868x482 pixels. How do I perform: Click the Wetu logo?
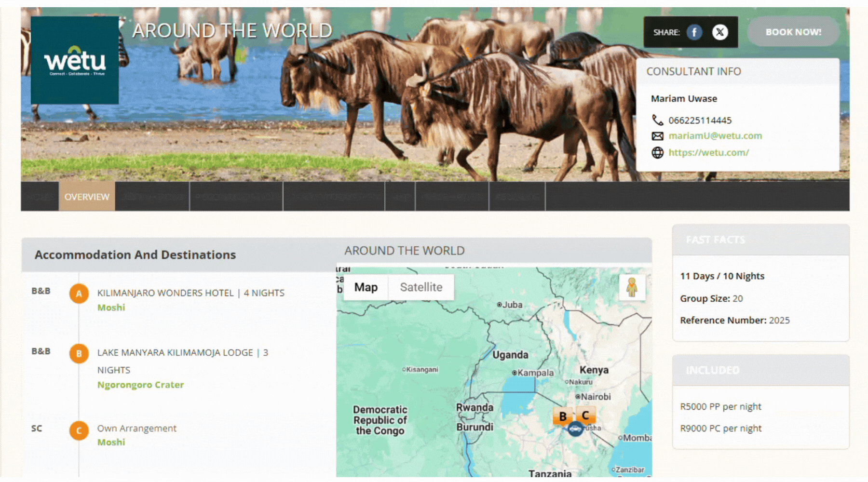coord(75,60)
